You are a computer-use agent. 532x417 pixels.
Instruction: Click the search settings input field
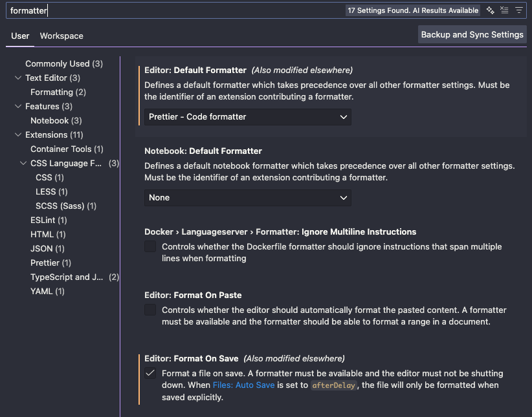[x=175, y=10]
